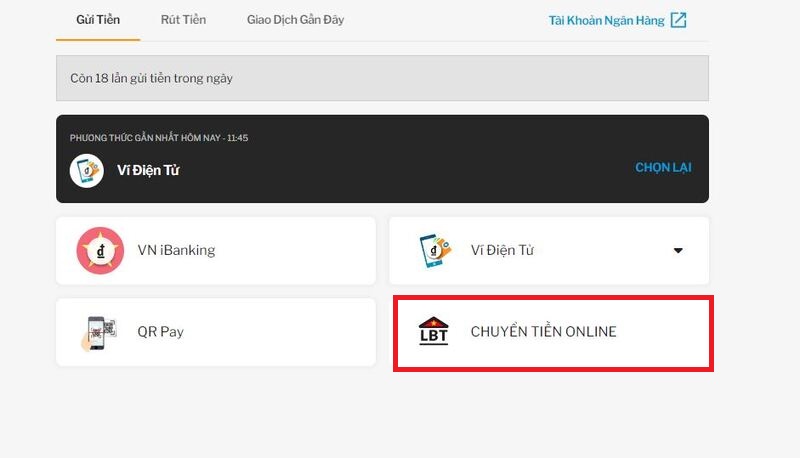
Task: Open the Tài Khoản Ngân Hàng link
Action: click(x=607, y=20)
